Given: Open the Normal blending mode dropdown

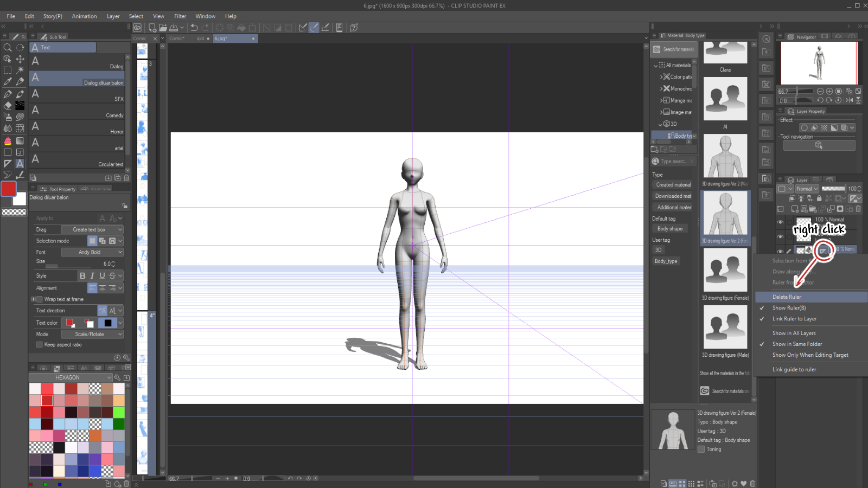Looking at the screenshot, I should (807, 189).
